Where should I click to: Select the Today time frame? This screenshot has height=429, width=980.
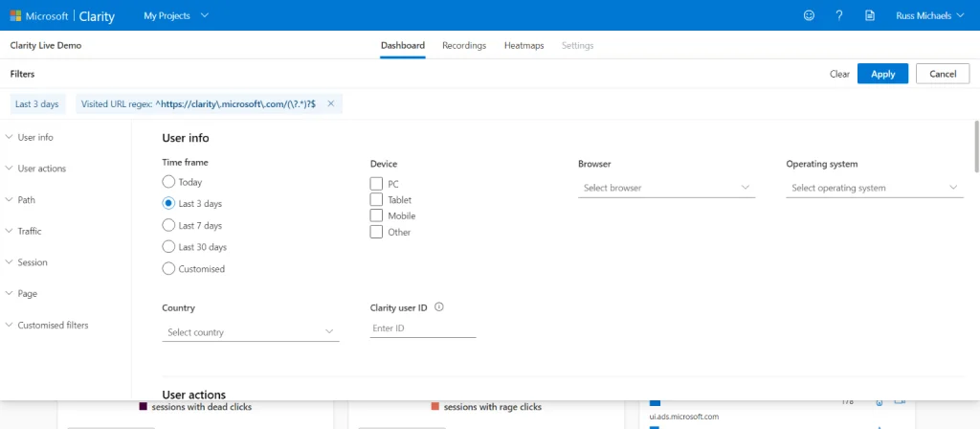click(168, 182)
